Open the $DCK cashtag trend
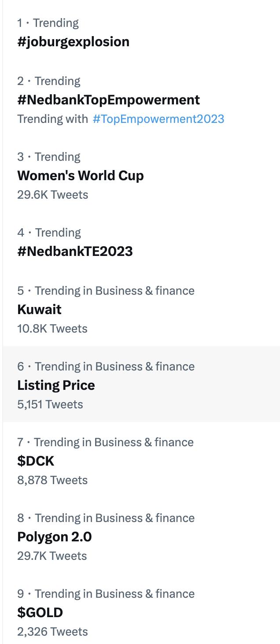Screen dimensions: 280x644 click(36, 461)
